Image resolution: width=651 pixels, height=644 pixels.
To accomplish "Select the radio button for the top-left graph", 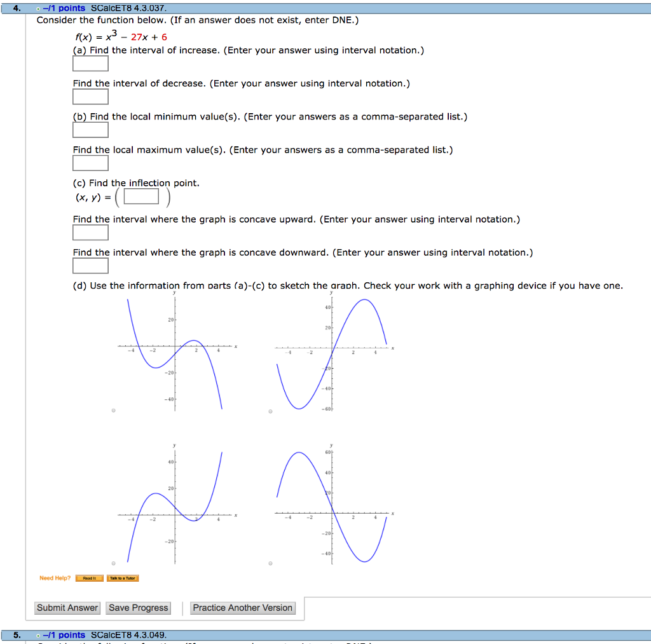I will 113,411.
